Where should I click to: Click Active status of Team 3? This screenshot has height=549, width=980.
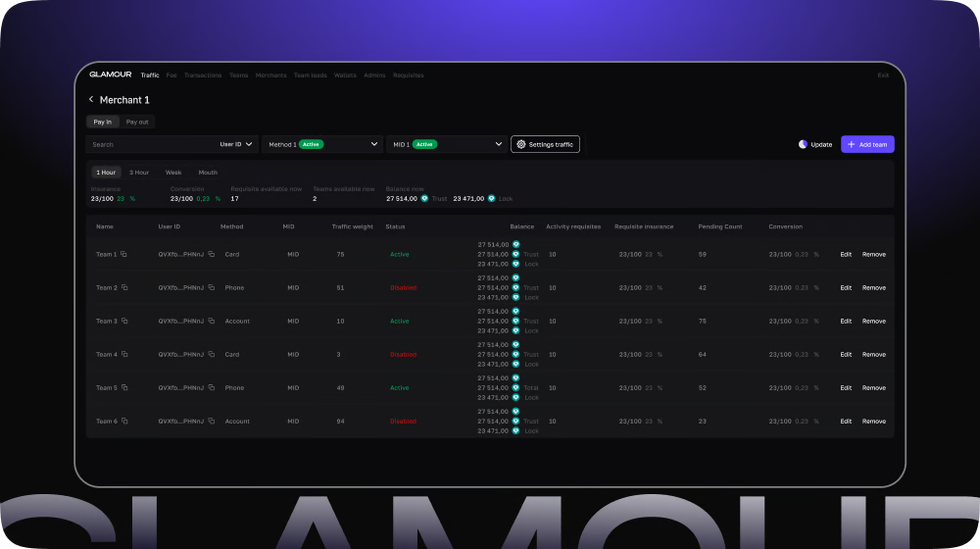click(x=400, y=321)
